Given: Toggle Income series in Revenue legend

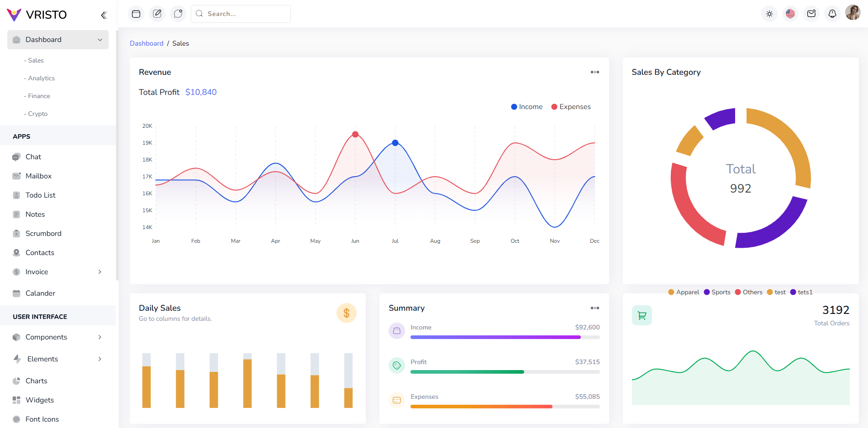Looking at the screenshot, I should click(x=527, y=107).
